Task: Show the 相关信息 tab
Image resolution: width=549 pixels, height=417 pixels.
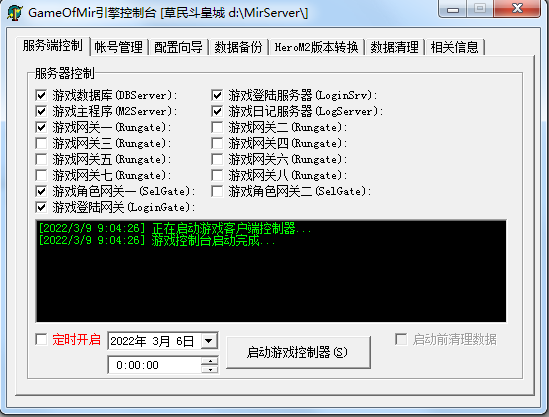Action: click(x=454, y=47)
